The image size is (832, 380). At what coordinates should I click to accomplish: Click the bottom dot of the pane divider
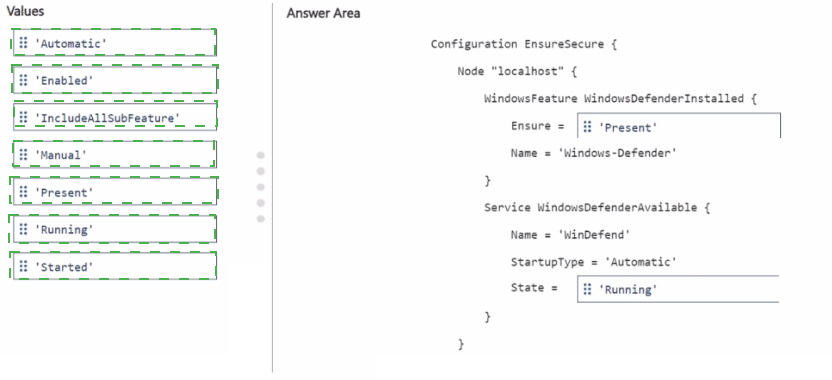(261, 219)
